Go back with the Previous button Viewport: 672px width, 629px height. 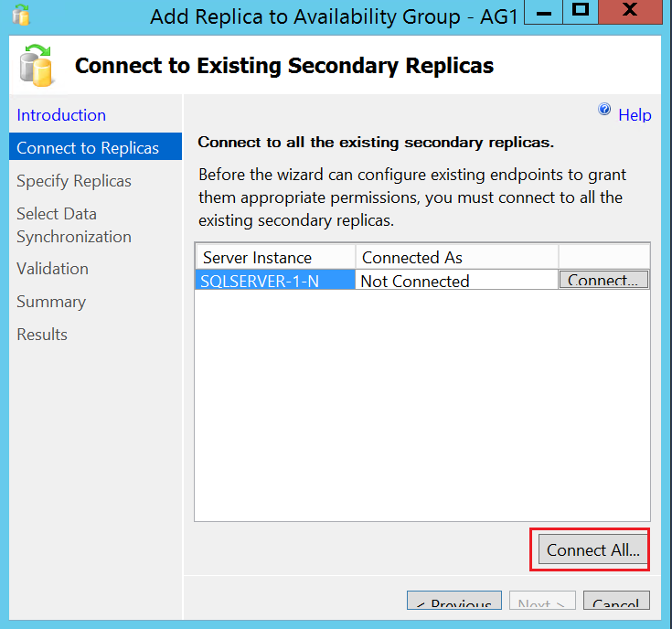pyautogui.click(x=454, y=603)
